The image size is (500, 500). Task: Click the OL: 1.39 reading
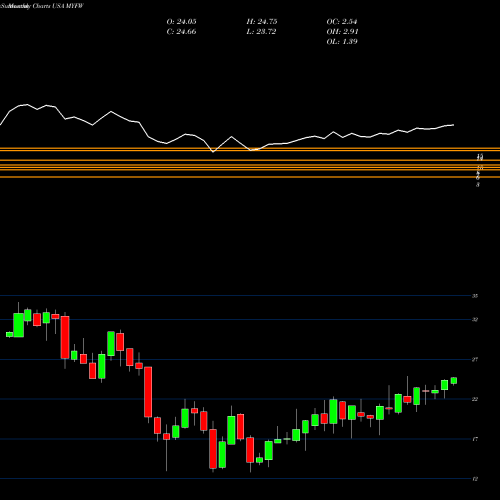pos(342,42)
